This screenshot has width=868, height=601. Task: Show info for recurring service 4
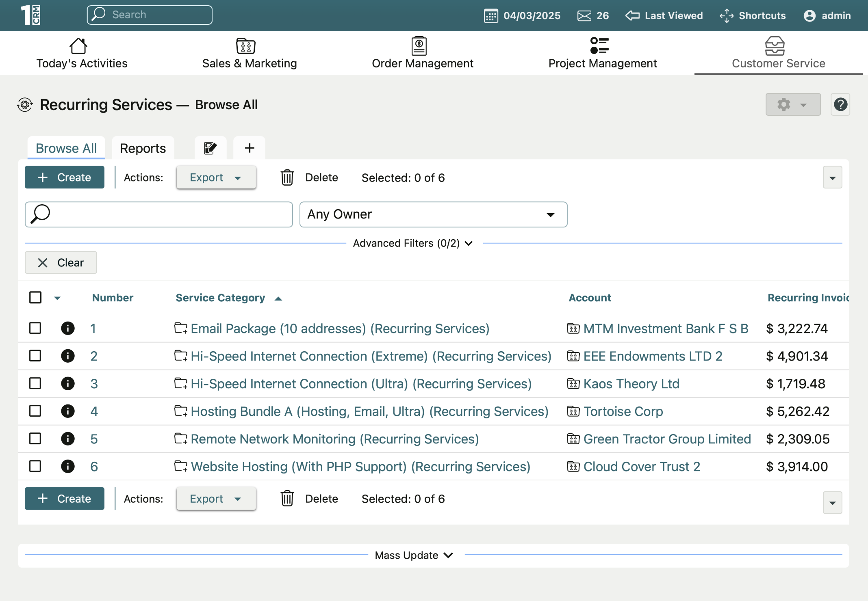[x=68, y=411]
